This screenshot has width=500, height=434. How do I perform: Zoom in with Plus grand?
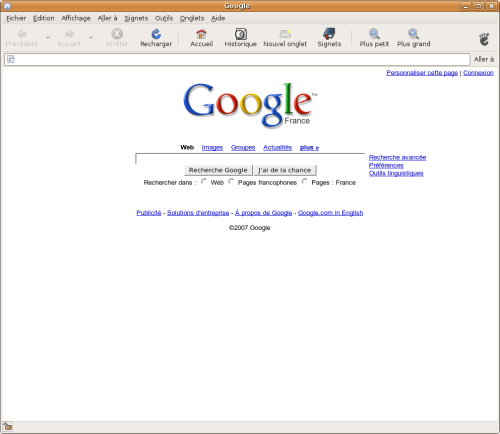pos(413,38)
